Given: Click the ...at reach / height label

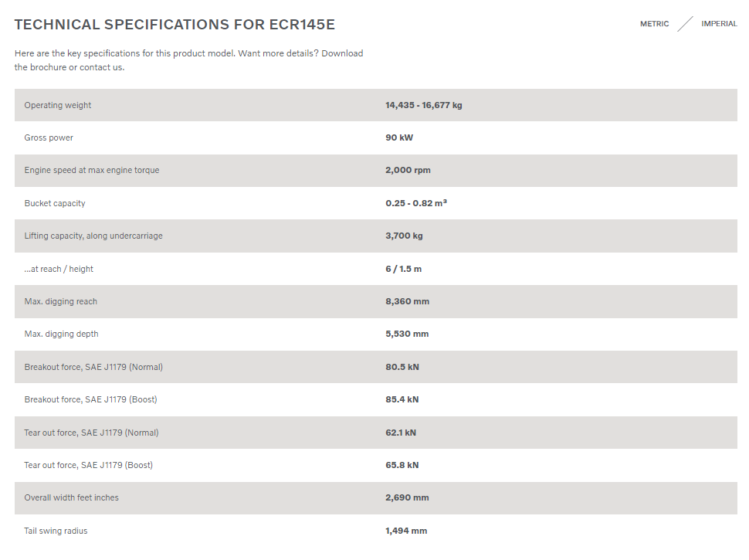Looking at the screenshot, I should [59, 269].
